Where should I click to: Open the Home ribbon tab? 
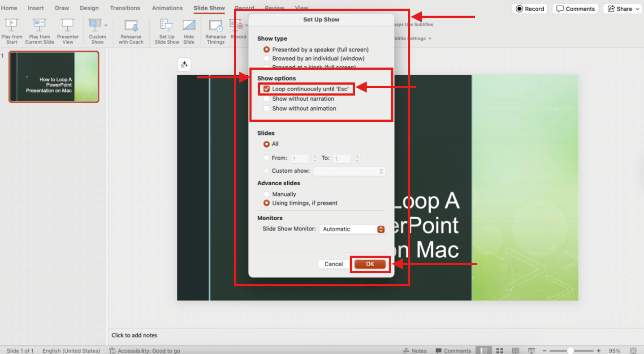tap(9, 8)
